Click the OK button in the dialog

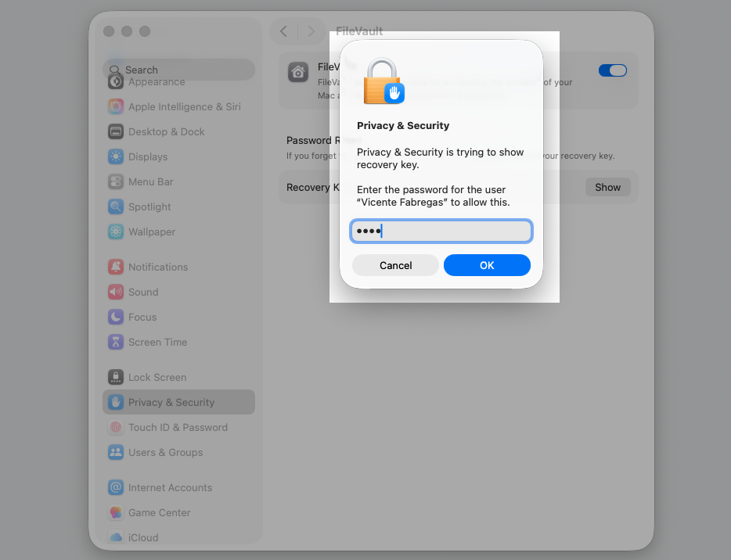point(487,265)
